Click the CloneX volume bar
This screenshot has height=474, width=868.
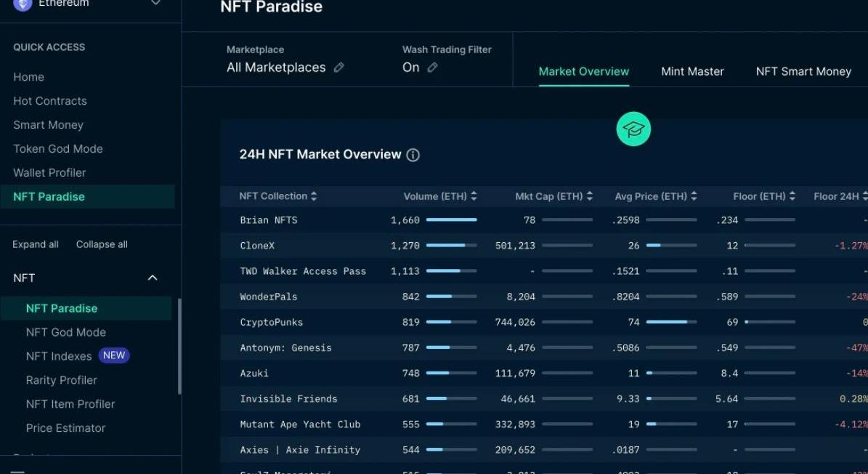[452, 245]
